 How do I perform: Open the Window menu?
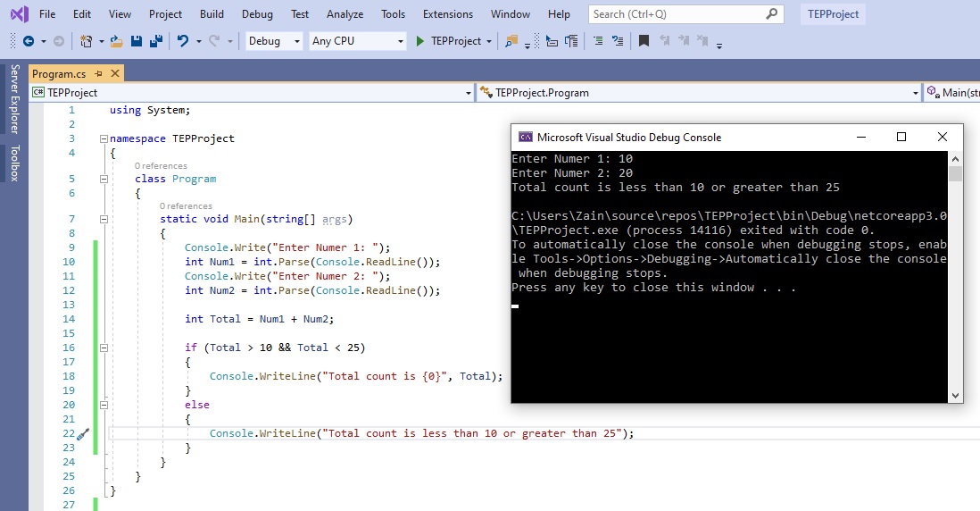pyautogui.click(x=510, y=13)
